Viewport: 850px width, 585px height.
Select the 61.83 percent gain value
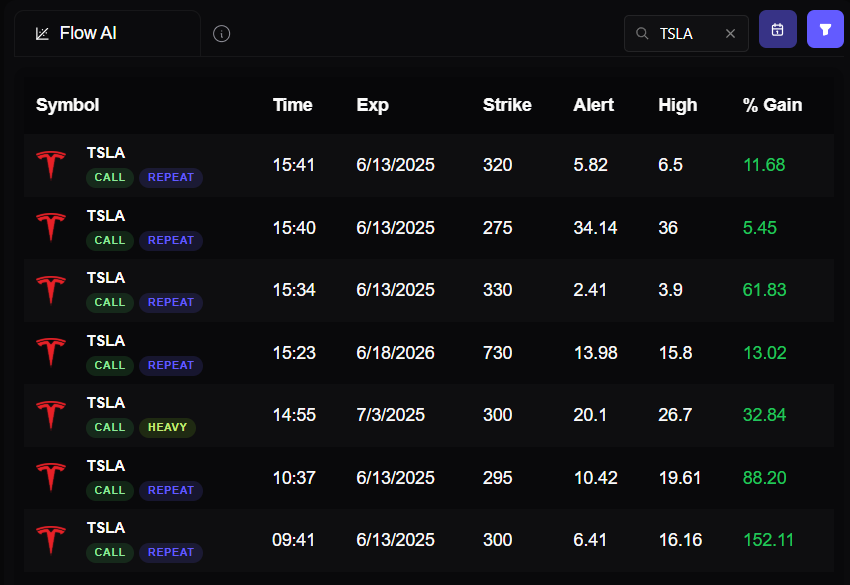[x=764, y=290]
